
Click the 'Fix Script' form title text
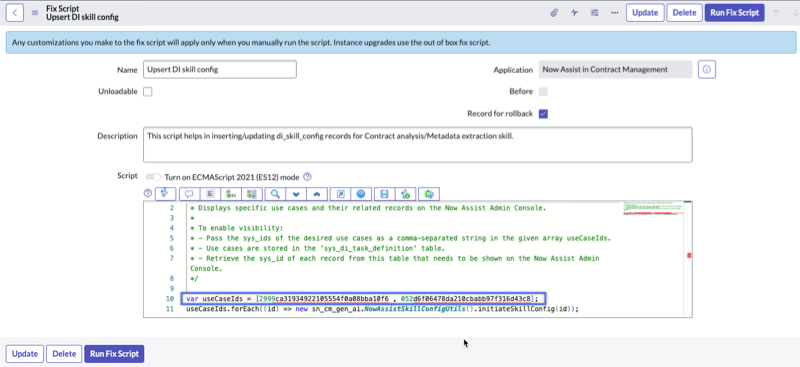point(63,9)
